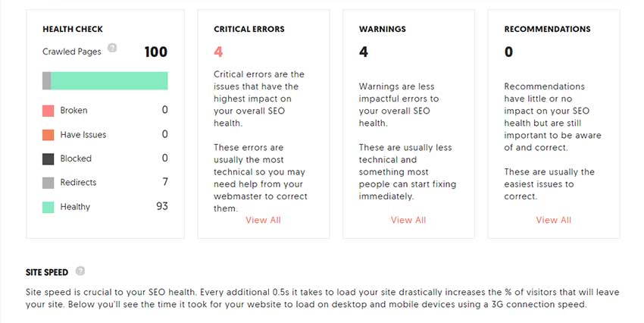Click the gray Redirects legend swatch
Viewport: 644px width, 323px height.
tap(48, 183)
